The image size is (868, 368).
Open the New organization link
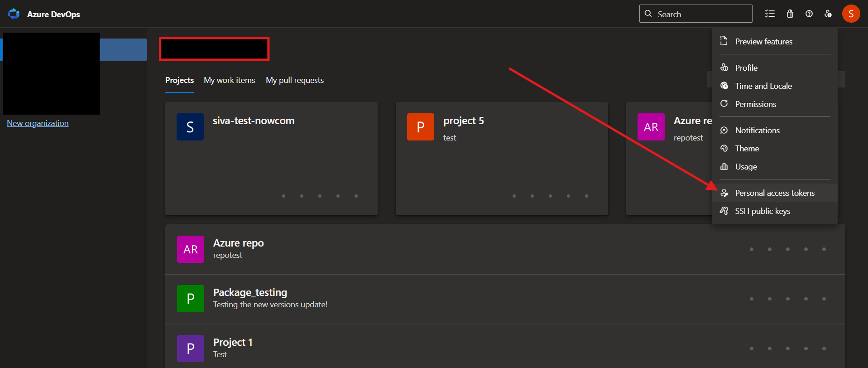point(38,123)
